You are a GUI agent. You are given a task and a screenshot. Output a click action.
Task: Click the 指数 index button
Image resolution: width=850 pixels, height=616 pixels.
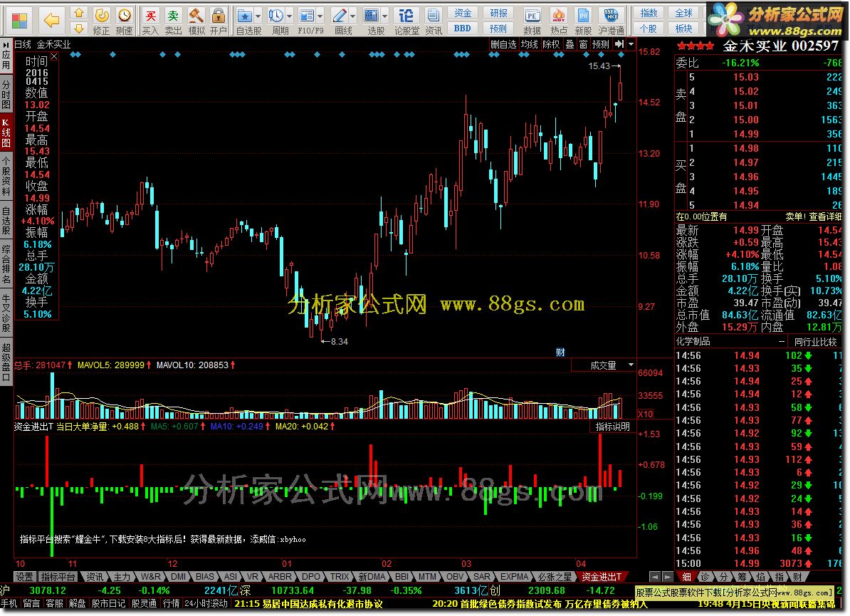649,13
